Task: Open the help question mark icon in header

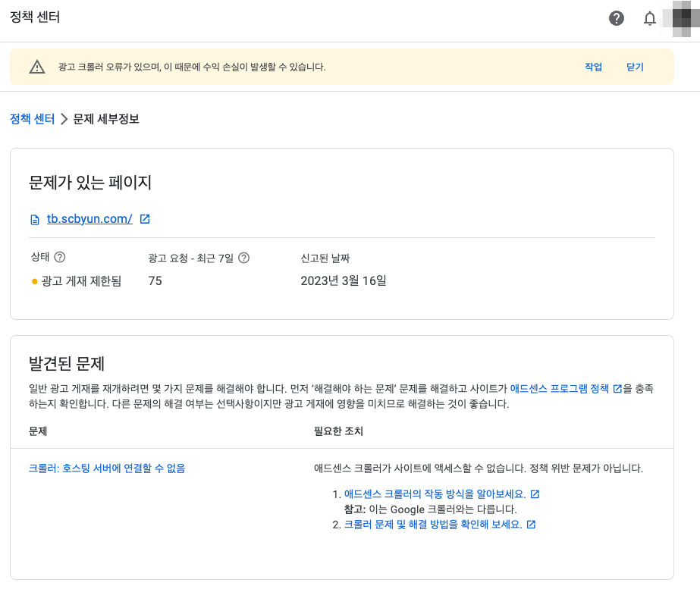Action: pyautogui.click(x=616, y=18)
